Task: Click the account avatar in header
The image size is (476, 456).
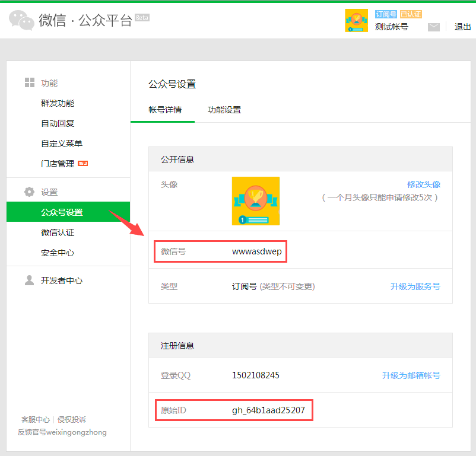Action: (356, 21)
